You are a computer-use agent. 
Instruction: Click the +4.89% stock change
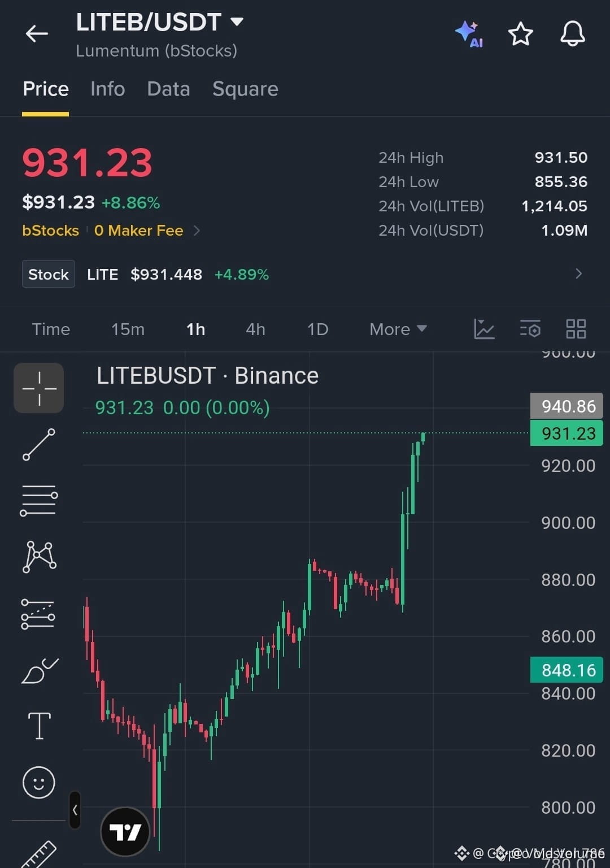(x=242, y=274)
